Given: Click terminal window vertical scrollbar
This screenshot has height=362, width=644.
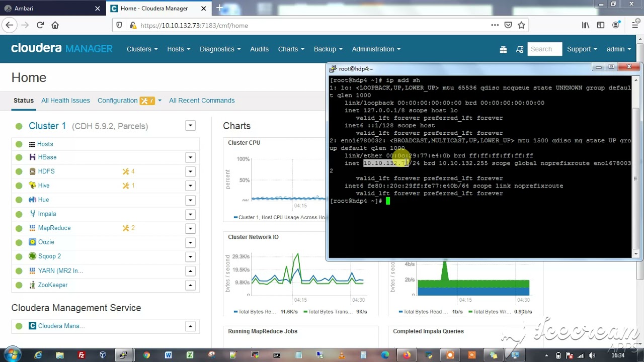Looking at the screenshot, I should [636, 166].
